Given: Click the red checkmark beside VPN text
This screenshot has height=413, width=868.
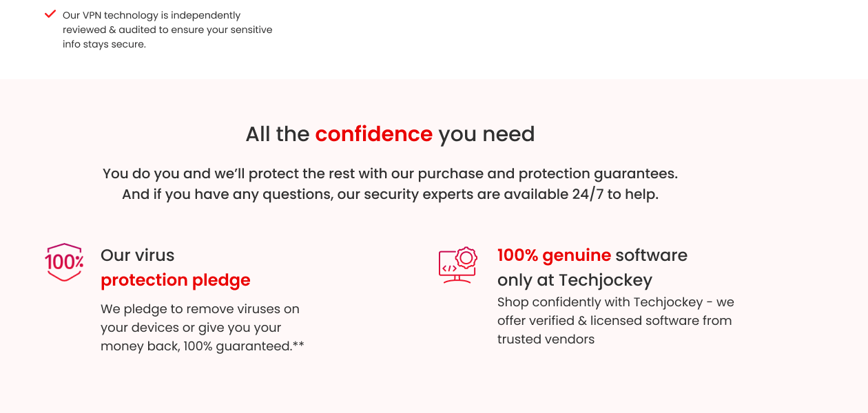Looking at the screenshot, I should [x=50, y=14].
